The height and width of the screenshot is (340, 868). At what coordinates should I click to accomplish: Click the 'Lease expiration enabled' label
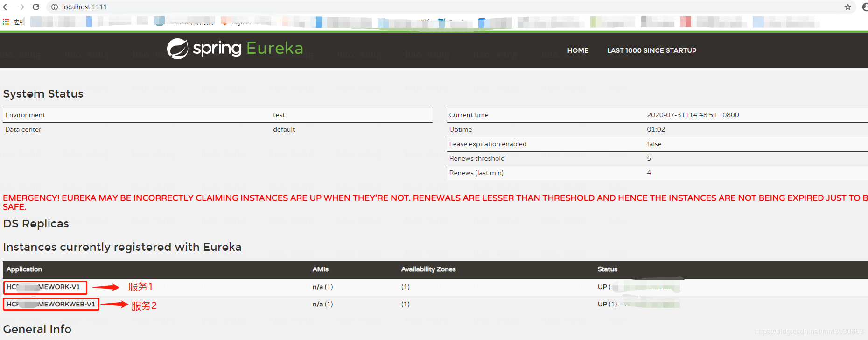(488, 144)
